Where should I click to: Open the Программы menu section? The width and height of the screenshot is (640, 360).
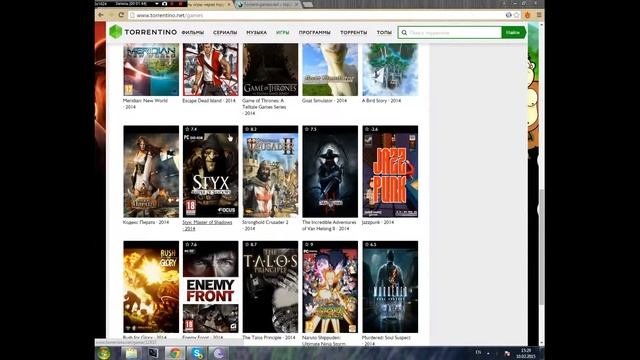[x=315, y=32]
